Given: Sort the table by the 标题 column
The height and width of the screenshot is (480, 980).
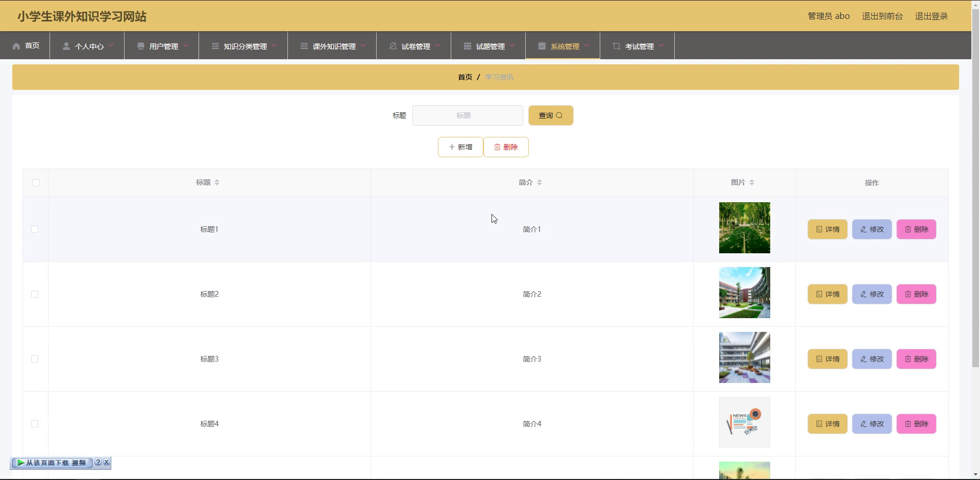Looking at the screenshot, I should tap(217, 182).
